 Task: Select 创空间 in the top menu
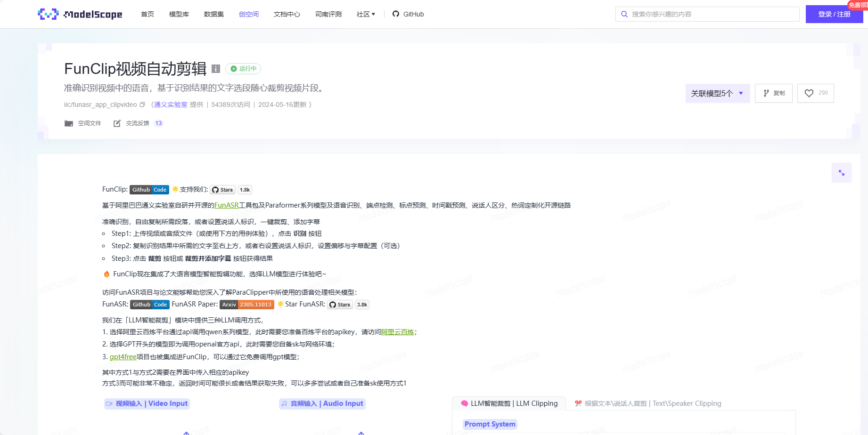[x=249, y=14]
